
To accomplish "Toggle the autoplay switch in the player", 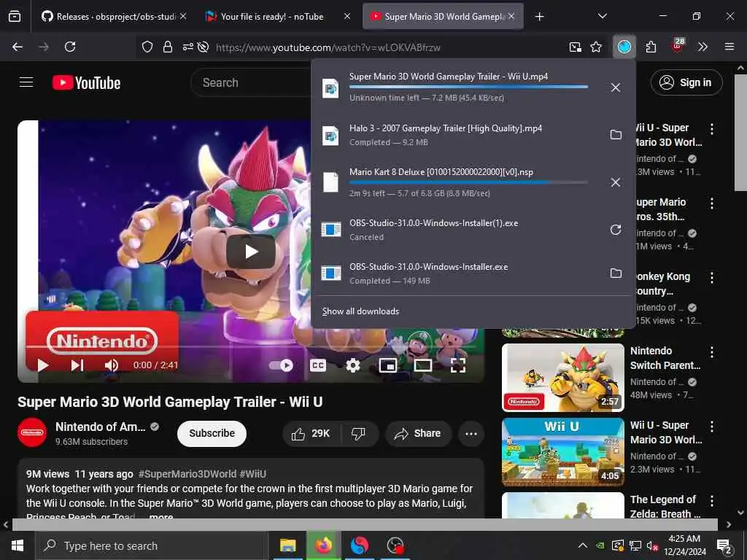I will click(x=282, y=365).
